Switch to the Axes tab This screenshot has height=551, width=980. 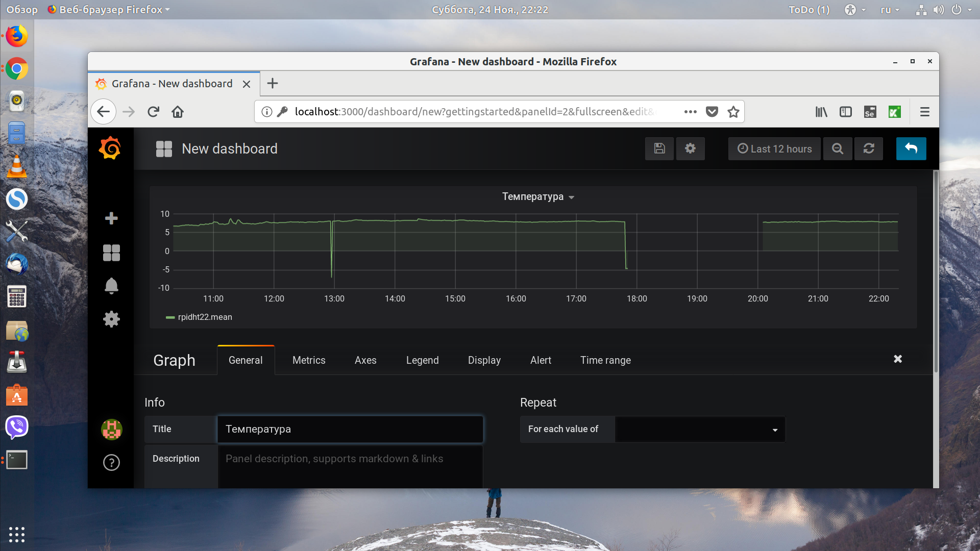pyautogui.click(x=365, y=360)
